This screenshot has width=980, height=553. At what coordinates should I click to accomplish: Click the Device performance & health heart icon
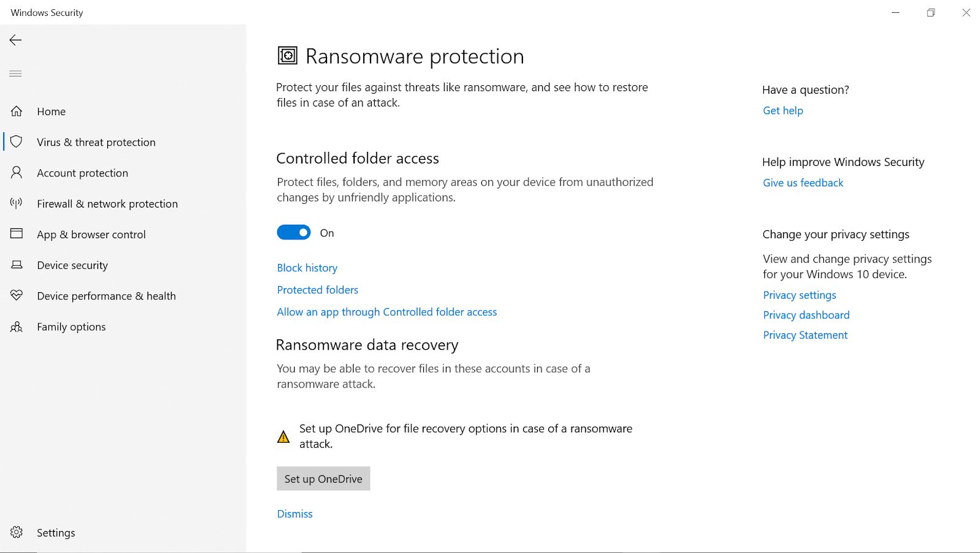tap(16, 295)
